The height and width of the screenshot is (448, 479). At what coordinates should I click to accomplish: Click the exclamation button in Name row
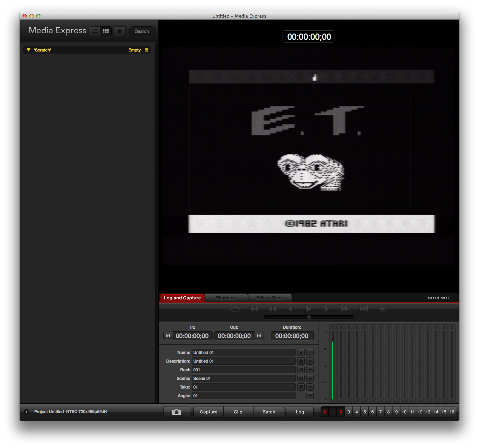310,353
